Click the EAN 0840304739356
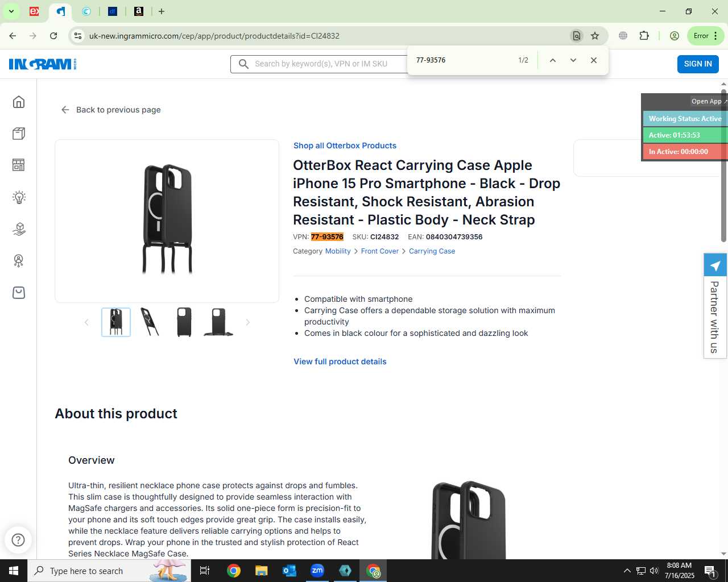728x582 pixels. click(x=454, y=237)
